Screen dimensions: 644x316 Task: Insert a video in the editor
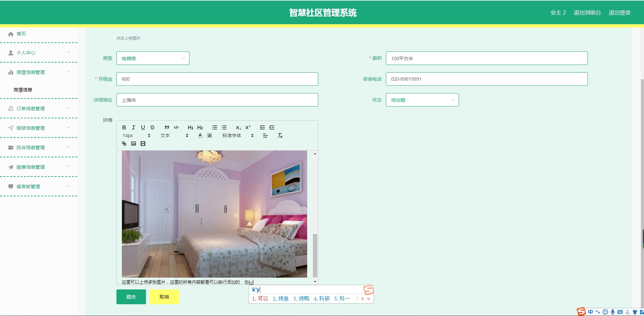point(143,144)
